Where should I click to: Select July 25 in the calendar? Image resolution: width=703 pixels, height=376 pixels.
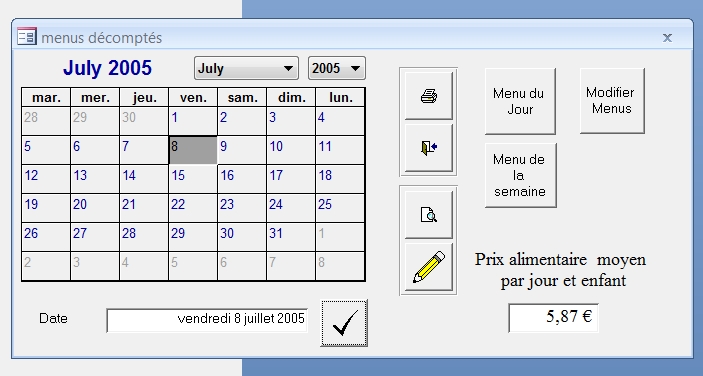(x=340, y=208)
